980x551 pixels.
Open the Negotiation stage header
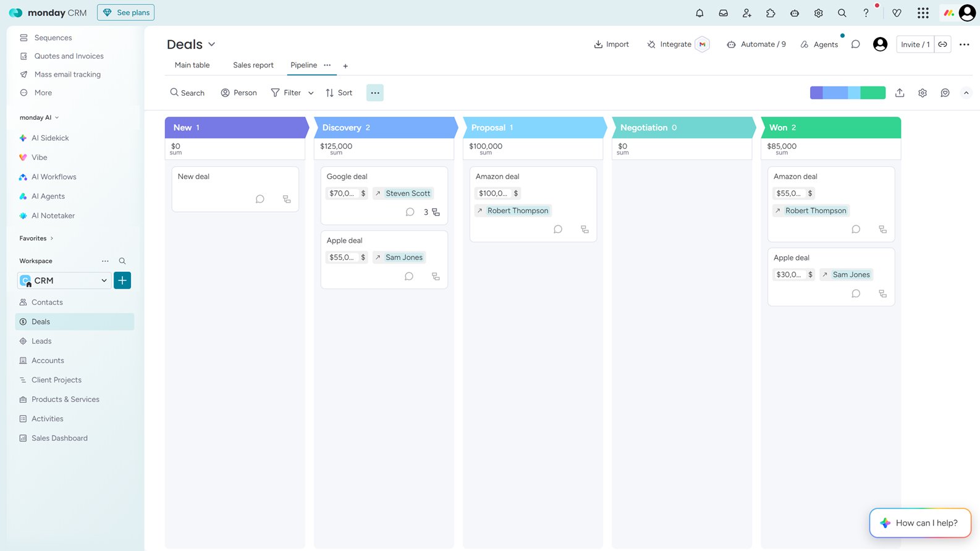point(683,128)
